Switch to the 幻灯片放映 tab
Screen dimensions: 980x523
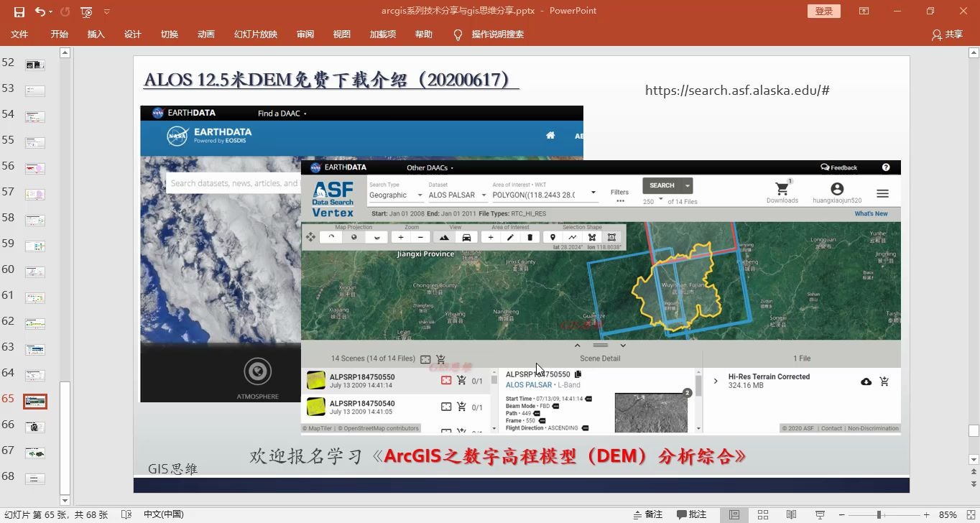pyautogui.click(x=255, y=34)
